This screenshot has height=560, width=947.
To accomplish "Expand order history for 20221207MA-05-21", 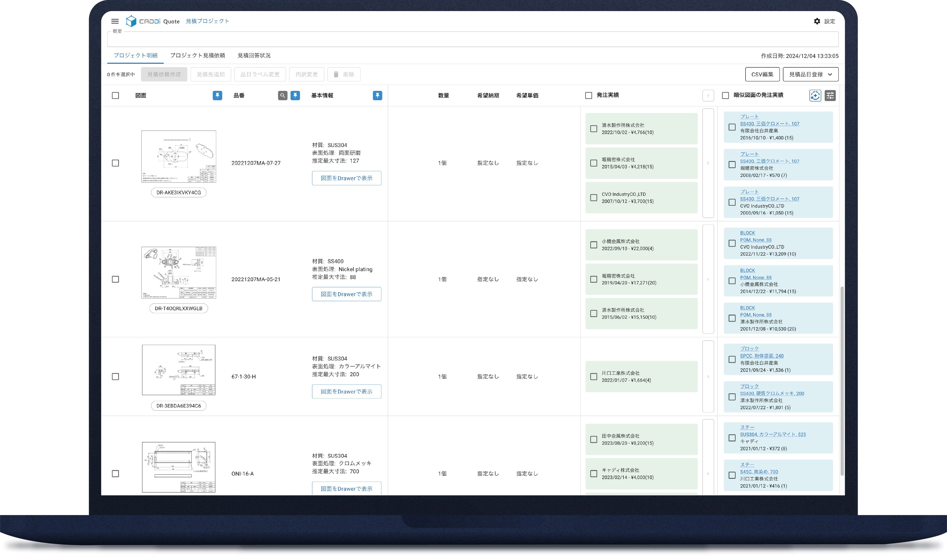I will [x=708, y=279].
